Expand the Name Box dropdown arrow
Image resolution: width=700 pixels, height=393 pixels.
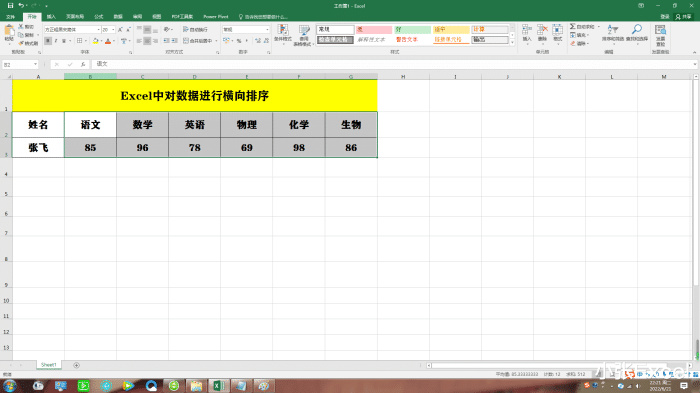(x=35, y=64)
